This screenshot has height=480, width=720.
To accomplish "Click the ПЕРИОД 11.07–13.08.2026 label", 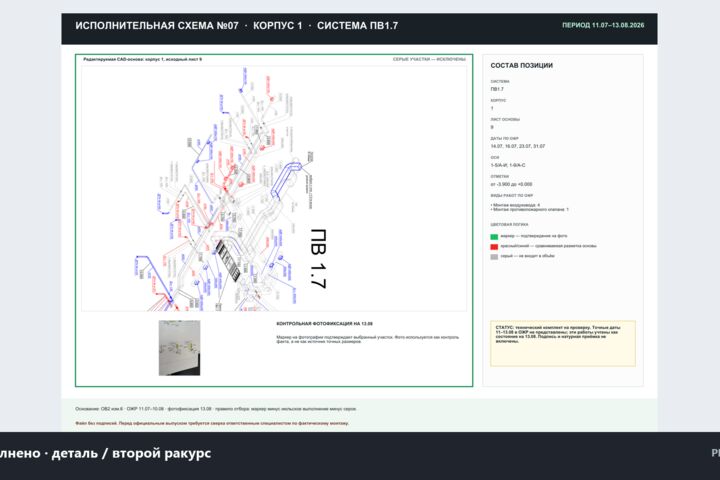I will [603, 25].
